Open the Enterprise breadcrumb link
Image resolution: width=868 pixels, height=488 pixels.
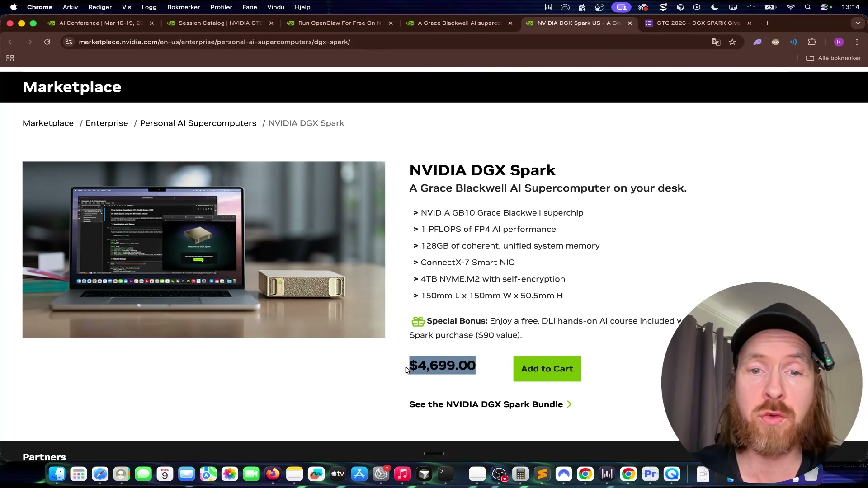(107, 123)
